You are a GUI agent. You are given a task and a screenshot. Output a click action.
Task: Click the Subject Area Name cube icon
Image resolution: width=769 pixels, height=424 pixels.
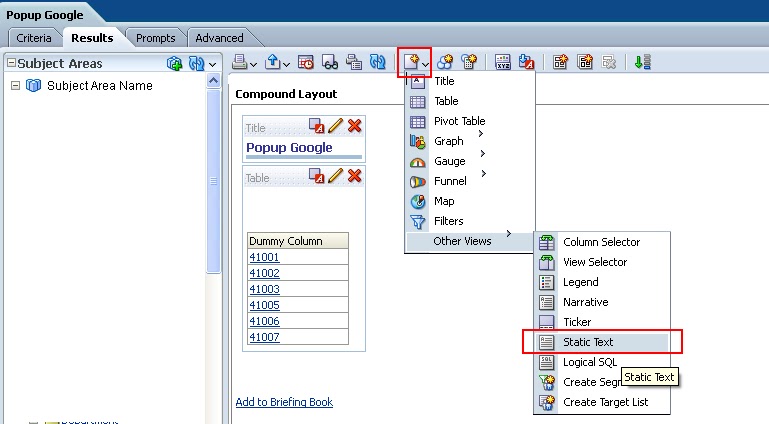33,86
